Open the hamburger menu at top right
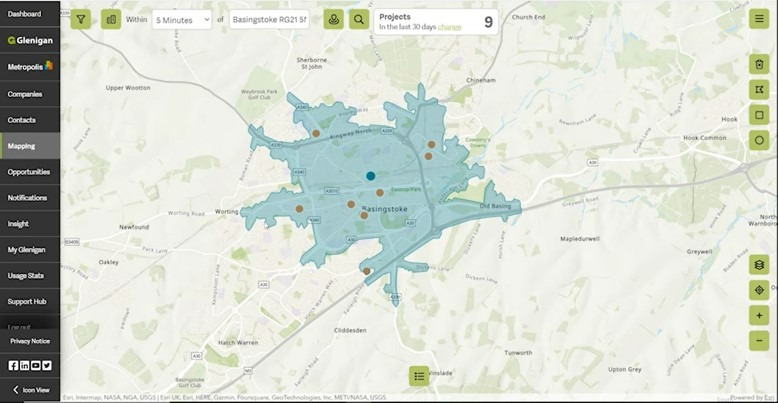The height and width of the screenshot is (403, 778). (759, 19)
